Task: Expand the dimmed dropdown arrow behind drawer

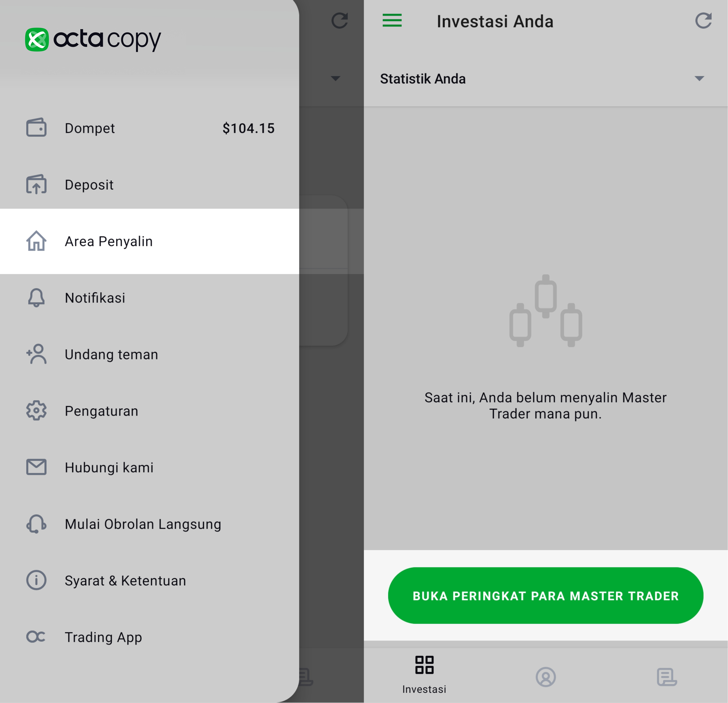Action: pyautogui.click(x=335, y=78)
